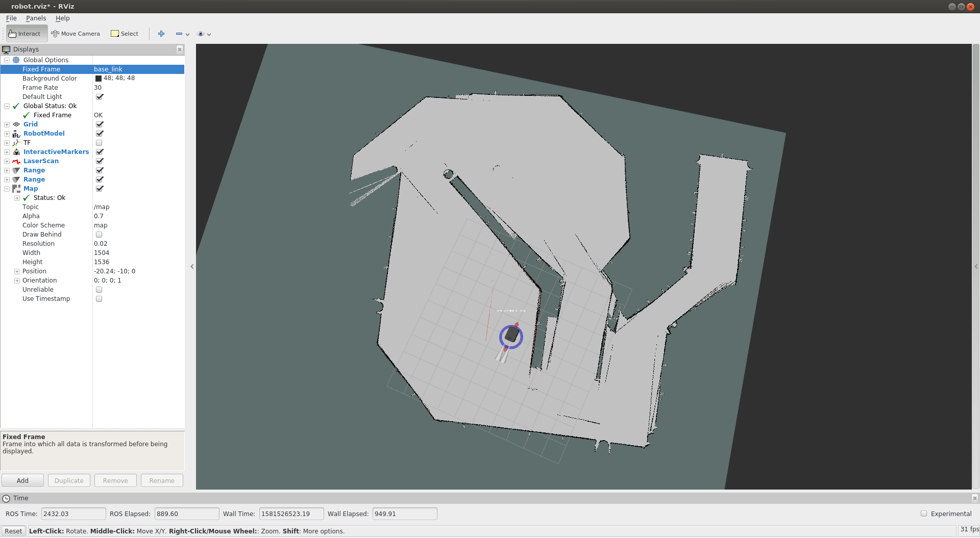This screenshot has width=980, height=538.
Task: Open the Panels menu
Action: click(x=36, y=18)
